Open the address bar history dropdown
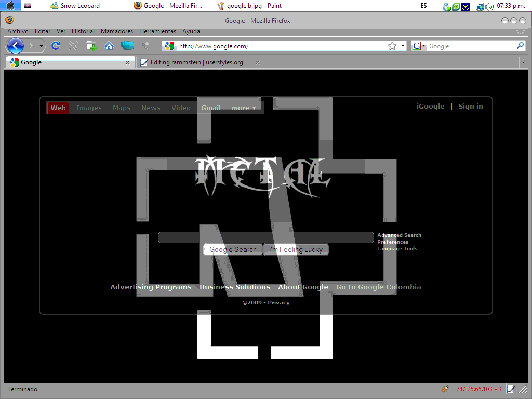Screen dimensions: 532x399 pos(403,46)
